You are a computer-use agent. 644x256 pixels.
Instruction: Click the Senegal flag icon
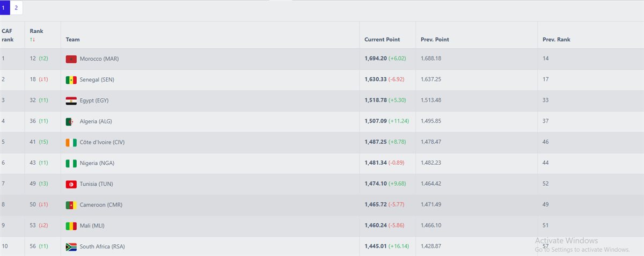tap(71, 80)
